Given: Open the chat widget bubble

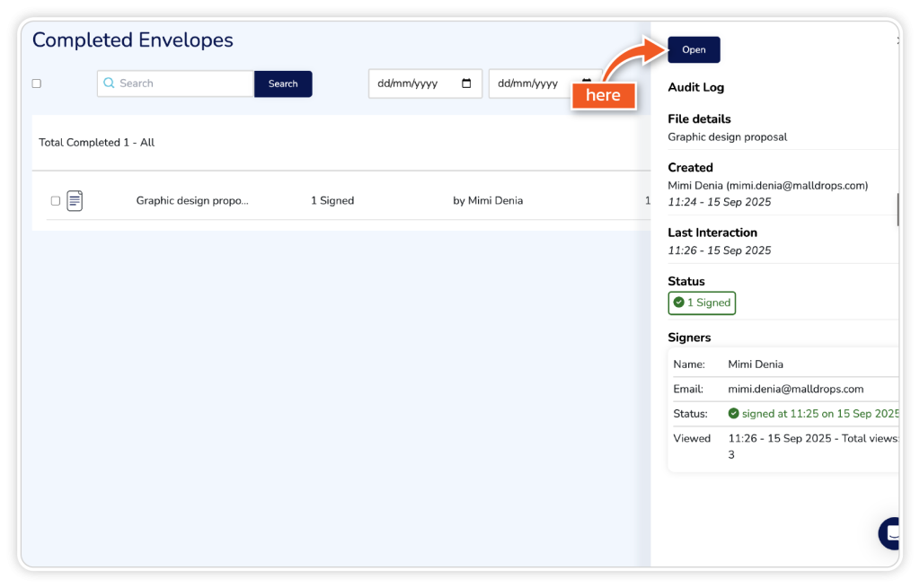Looking at the screenshot, I should point(891,532).
